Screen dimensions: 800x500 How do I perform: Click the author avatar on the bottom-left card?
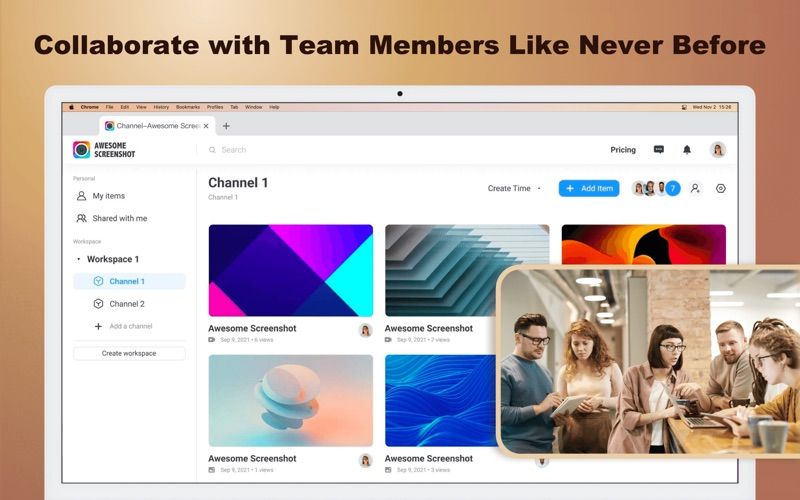(365, 461)
